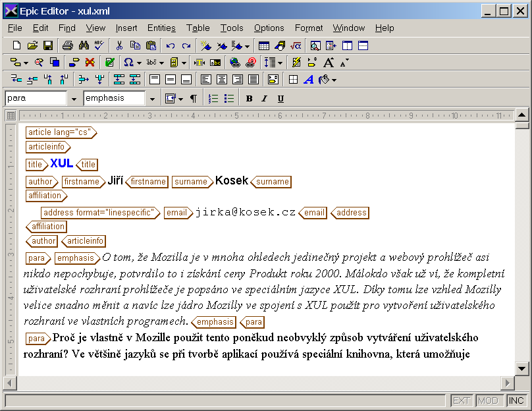532x411 pixels.
Task: Insert special character with the Omega icon
Action: [128, 63]
